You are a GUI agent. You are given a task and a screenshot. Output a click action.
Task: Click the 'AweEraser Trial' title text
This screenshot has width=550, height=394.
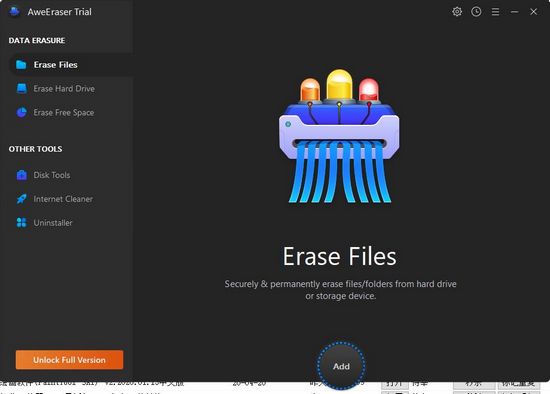coord(60,12)
